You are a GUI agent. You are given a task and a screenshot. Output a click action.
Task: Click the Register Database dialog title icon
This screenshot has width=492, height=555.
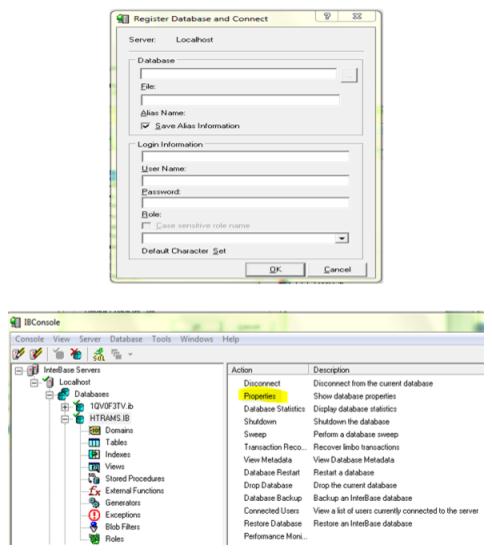click(x=123, y=18)
